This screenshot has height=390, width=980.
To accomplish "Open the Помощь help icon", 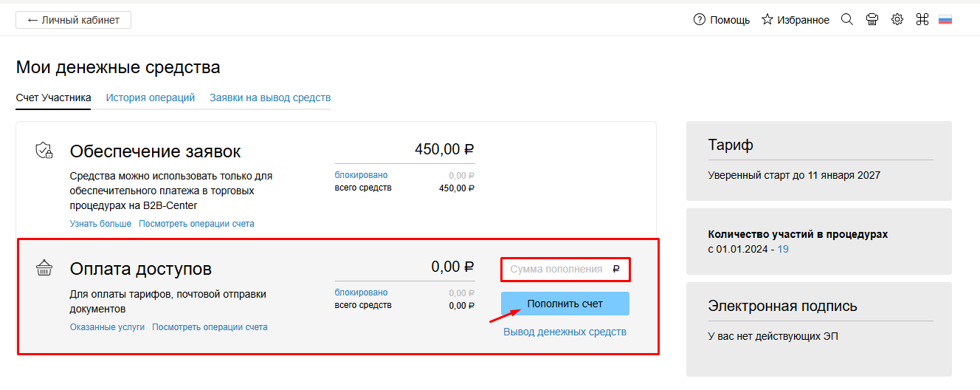I will tap(700, 20).
